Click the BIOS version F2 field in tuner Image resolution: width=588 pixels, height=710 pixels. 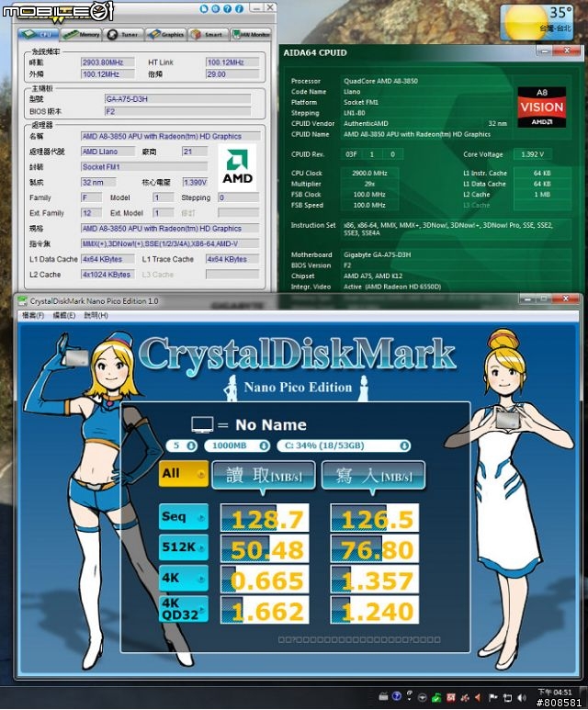click(x=177, y=111)
